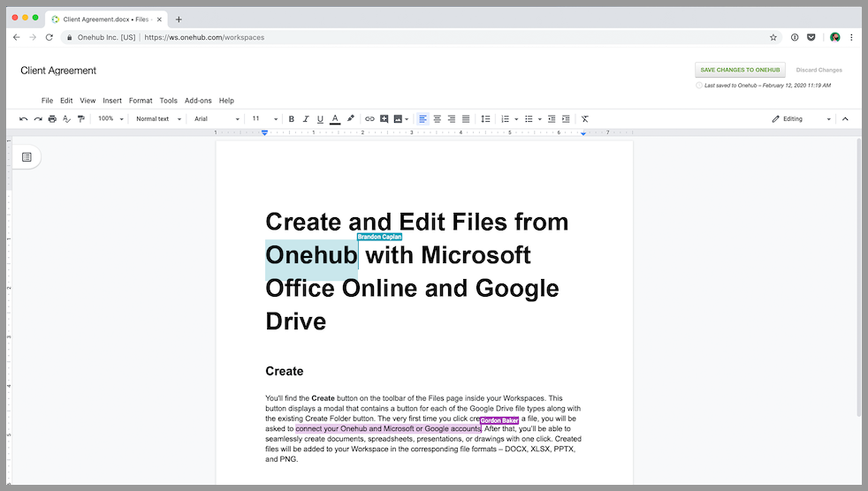Open the highlight color picker
Image resolution: width=868 pixels, height=491 pixels.
click(x=350, y=119)
